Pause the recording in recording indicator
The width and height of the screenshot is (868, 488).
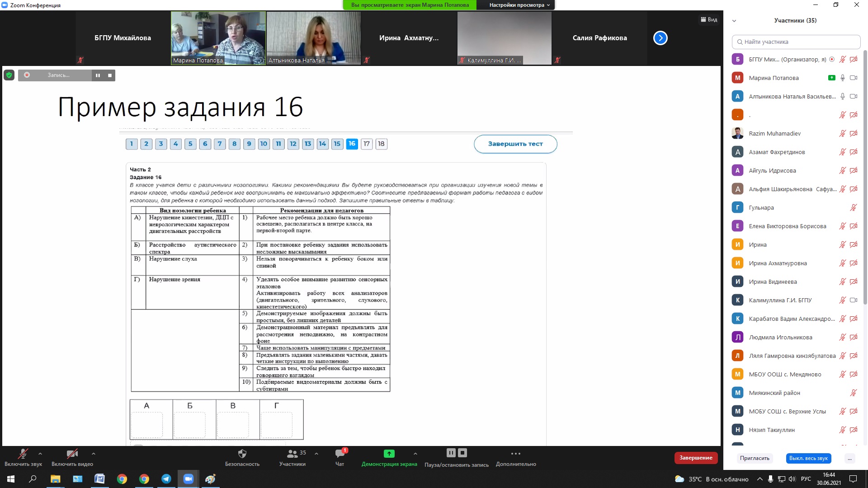98,75
